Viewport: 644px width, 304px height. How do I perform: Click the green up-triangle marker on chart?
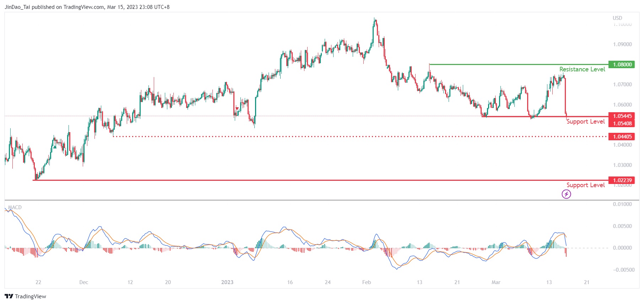pyautogui.click(x=55, y=147)
